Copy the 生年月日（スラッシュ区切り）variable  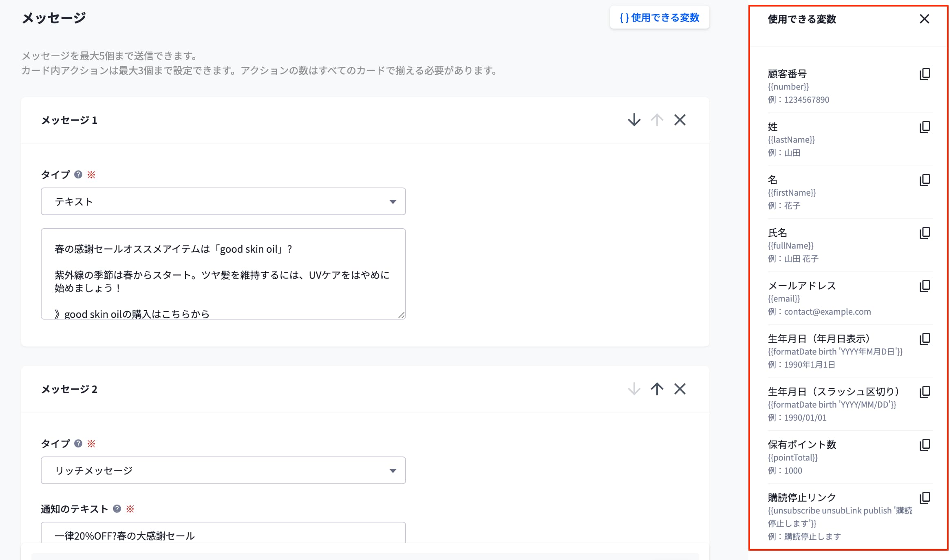925,391
